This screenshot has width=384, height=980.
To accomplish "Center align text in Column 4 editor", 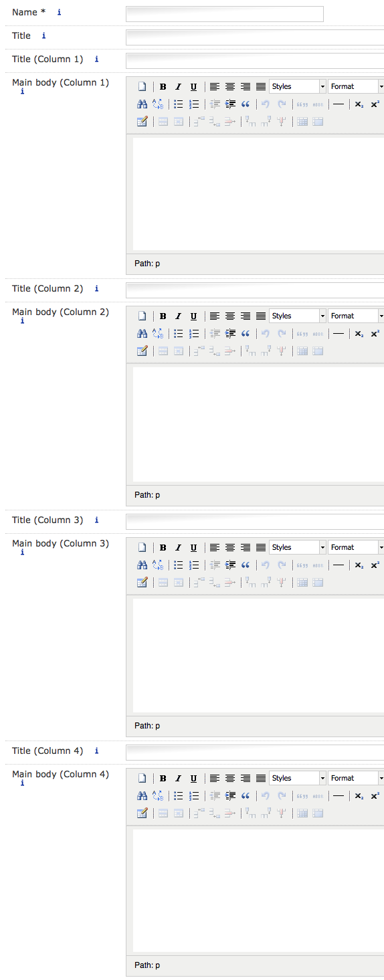I will tap(230, 778).
